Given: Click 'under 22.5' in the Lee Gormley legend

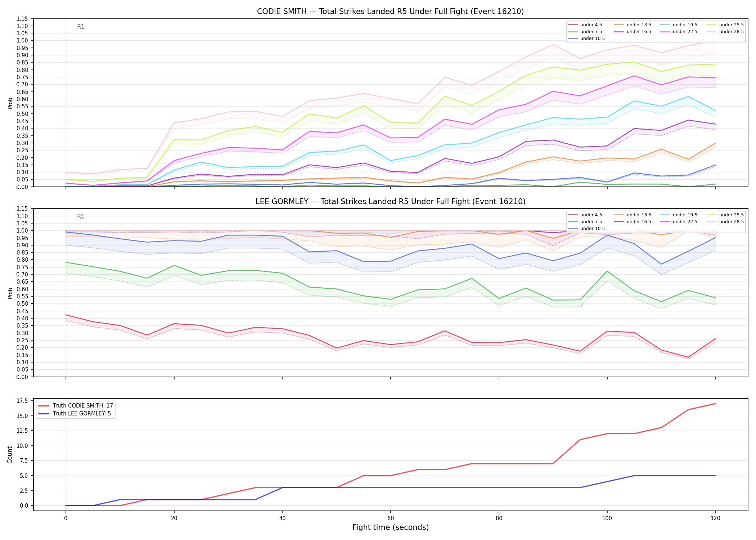Looking at the screenshot, I should coord(685,222).
